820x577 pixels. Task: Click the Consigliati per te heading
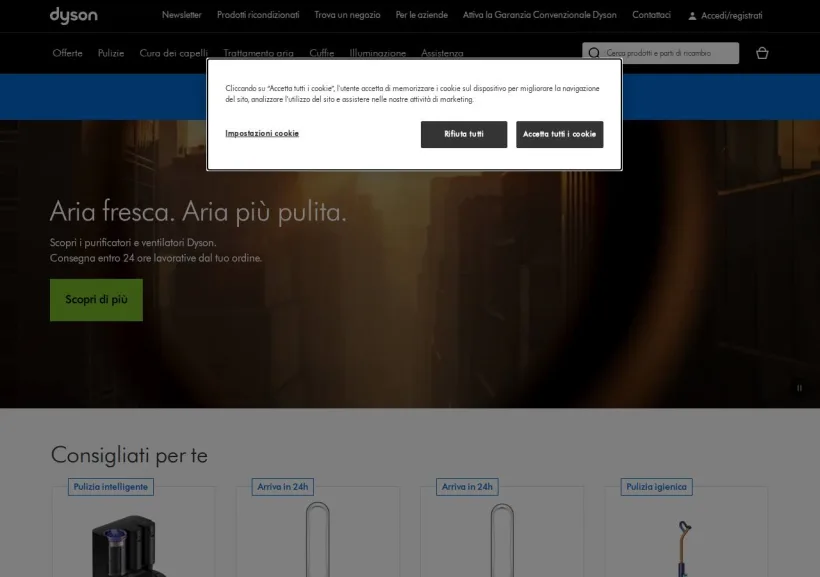[x=129, y=455]
